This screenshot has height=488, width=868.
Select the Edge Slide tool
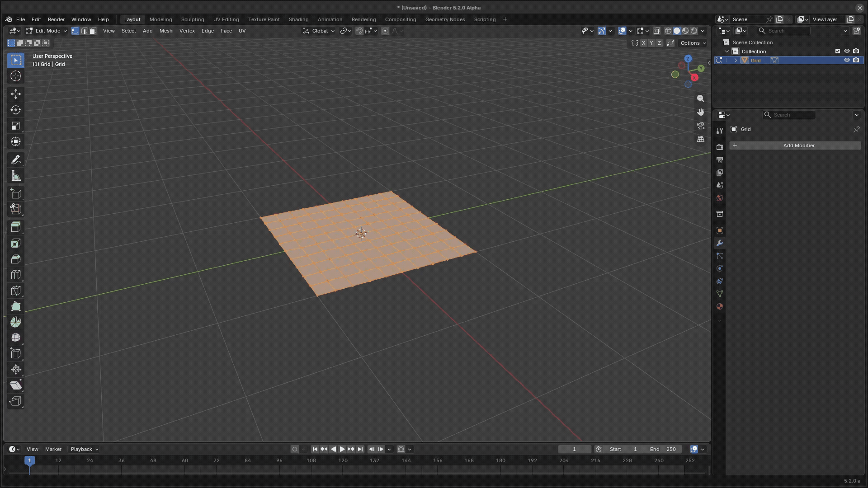[x=16, y=354]
